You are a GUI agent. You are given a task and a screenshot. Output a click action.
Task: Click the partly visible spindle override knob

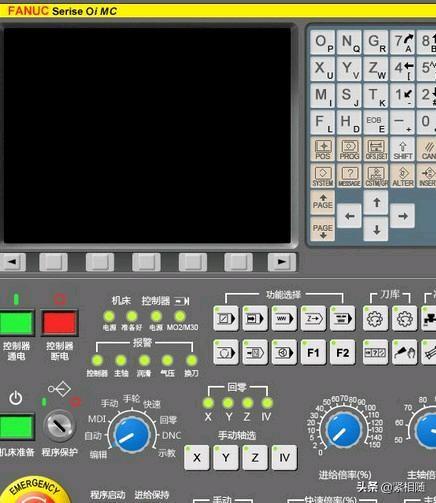[427, 430]
